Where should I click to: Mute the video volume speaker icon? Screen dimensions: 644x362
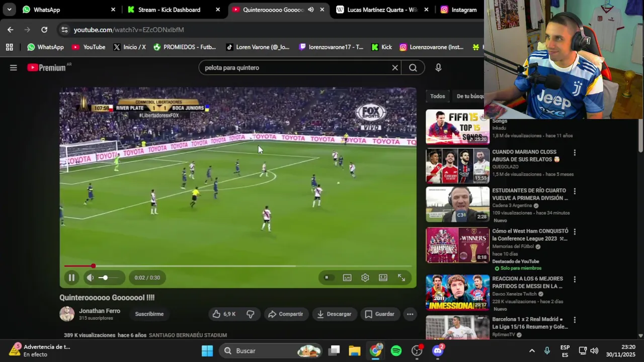point(90,278)
